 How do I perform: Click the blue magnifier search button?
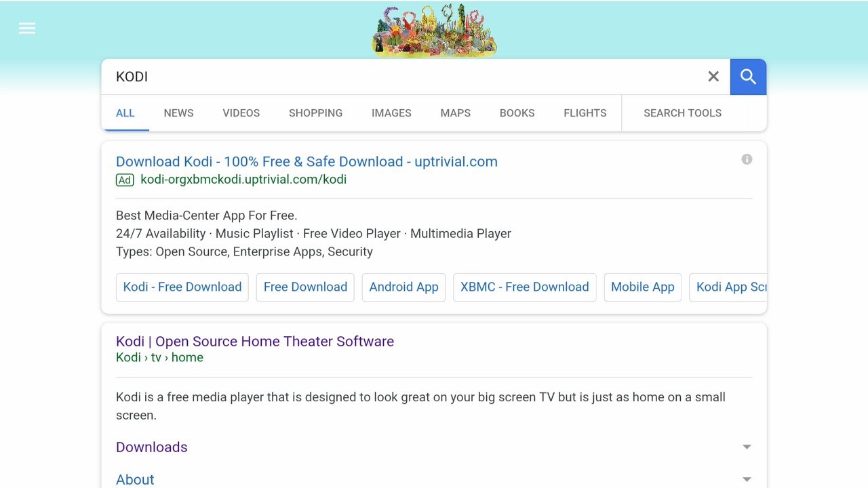coord(748,77)
